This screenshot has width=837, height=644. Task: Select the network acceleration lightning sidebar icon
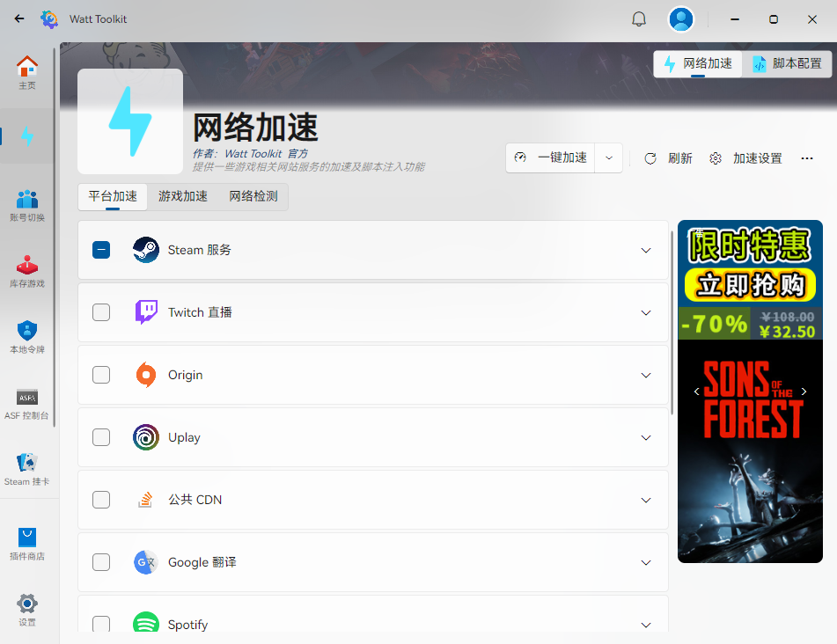pos(26,136)
